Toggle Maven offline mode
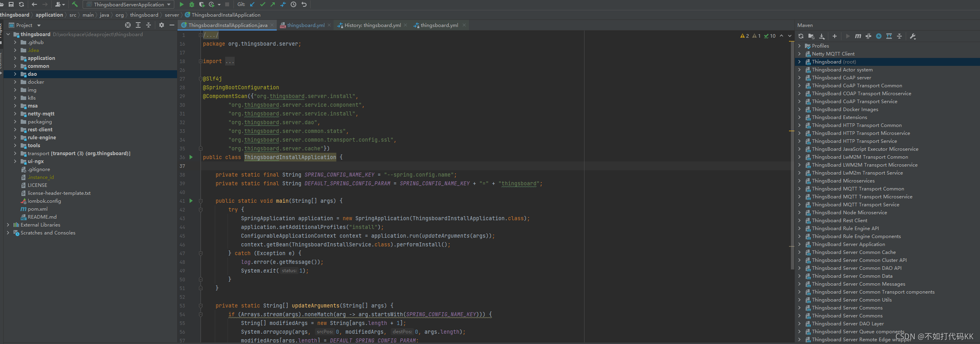980x344 pixels. click(x=868, y=36)
